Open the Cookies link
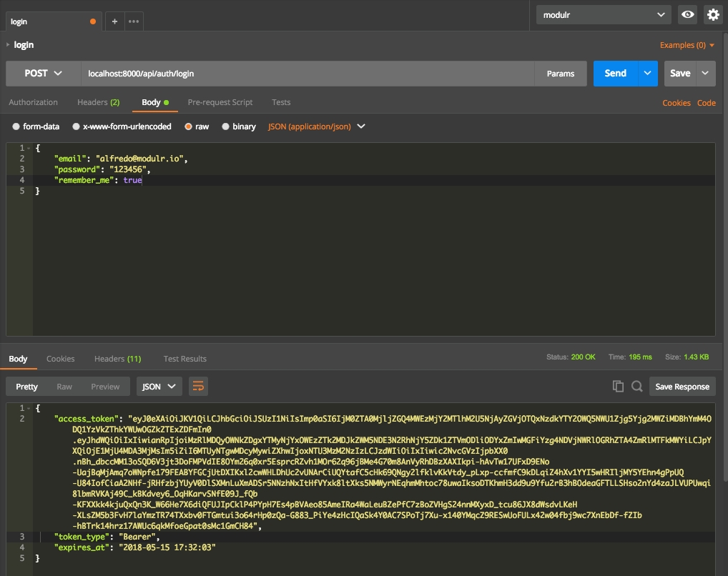Screen dimensions: 728x576 pos(676,103)
